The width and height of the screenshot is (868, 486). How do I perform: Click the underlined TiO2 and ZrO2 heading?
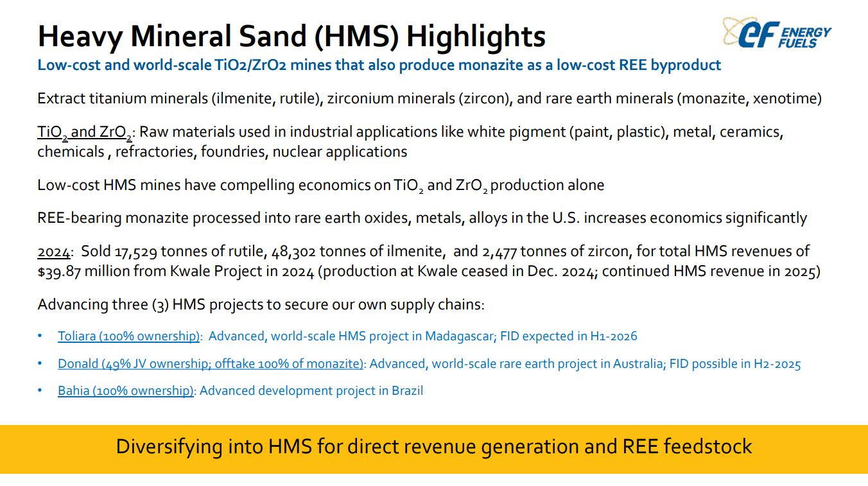coord(85,133)
